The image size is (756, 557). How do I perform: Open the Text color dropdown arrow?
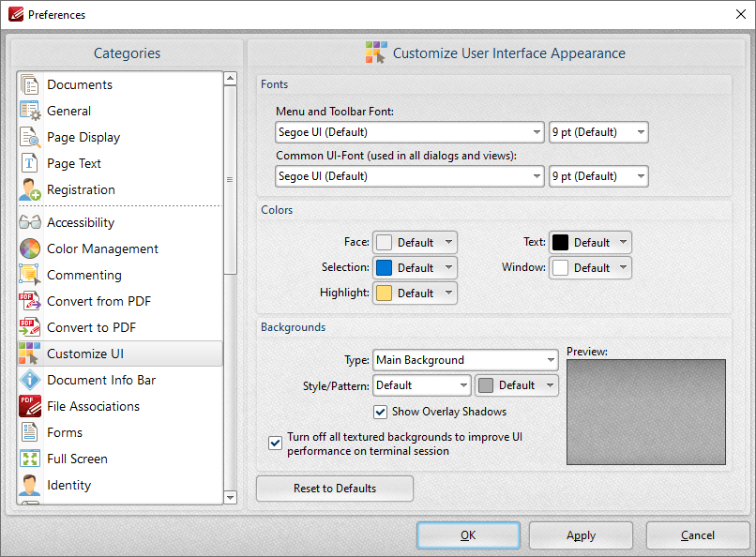(623, 242)
